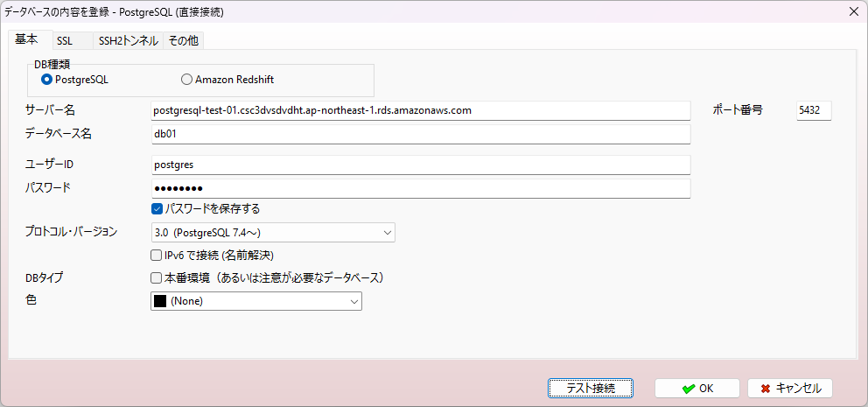Click the DB種類 group label
The image size is (868, 407).
pos(52,65)
